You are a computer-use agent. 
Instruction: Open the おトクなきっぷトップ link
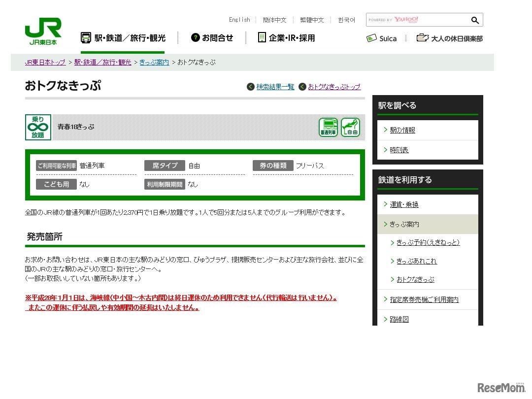coord(332,87)
